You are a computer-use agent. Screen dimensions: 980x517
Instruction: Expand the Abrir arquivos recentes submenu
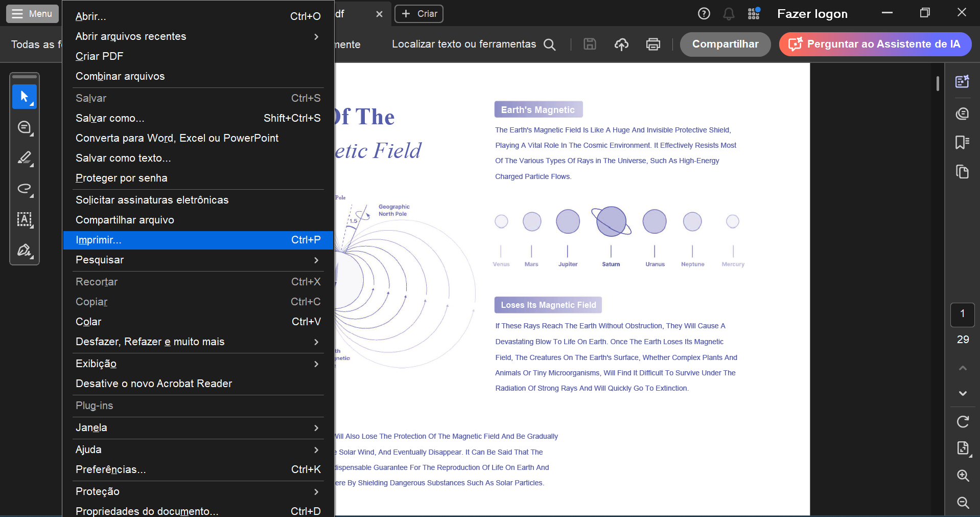pos(198,36)
